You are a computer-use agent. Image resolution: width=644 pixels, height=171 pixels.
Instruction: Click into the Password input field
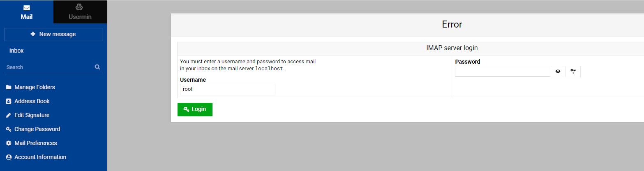pos(502,72)
